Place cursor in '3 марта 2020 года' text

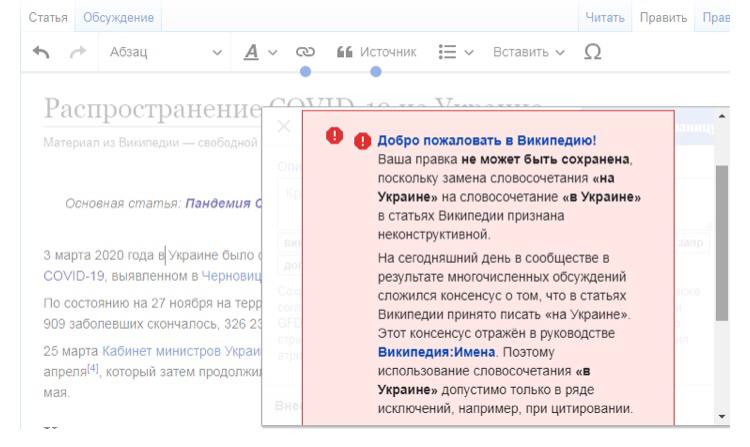point(98,255)
